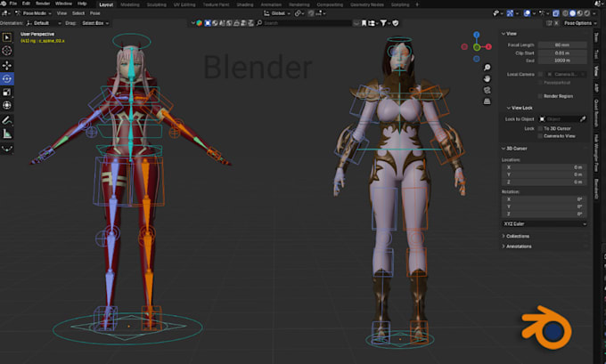Open Orientation Default dropdown

tap(44, 23)
